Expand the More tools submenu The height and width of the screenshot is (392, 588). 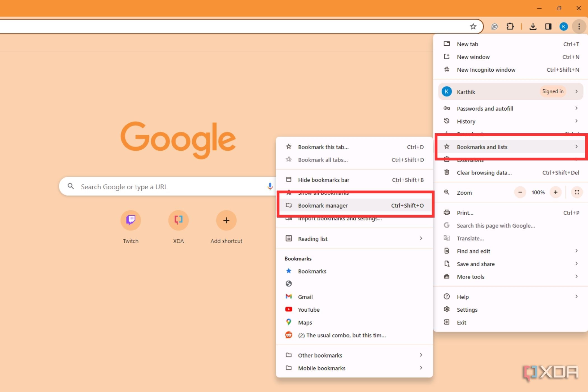[x=470, y=277]
